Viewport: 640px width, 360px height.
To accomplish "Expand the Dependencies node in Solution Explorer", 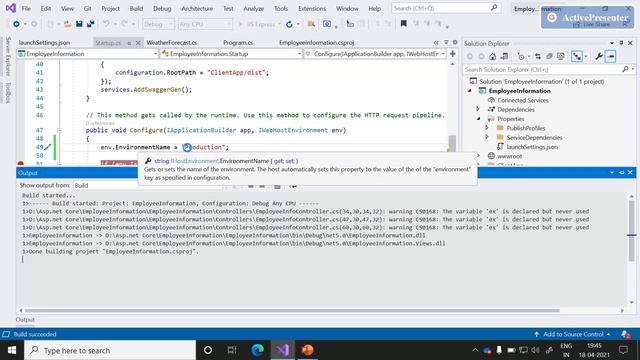I will tap(478, 109).
